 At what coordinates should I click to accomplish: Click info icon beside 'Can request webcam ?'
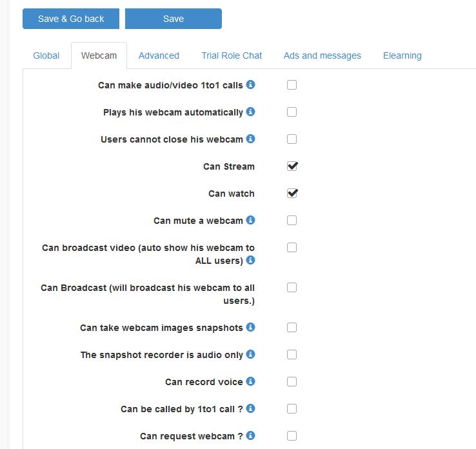click(x=251, y=435)
